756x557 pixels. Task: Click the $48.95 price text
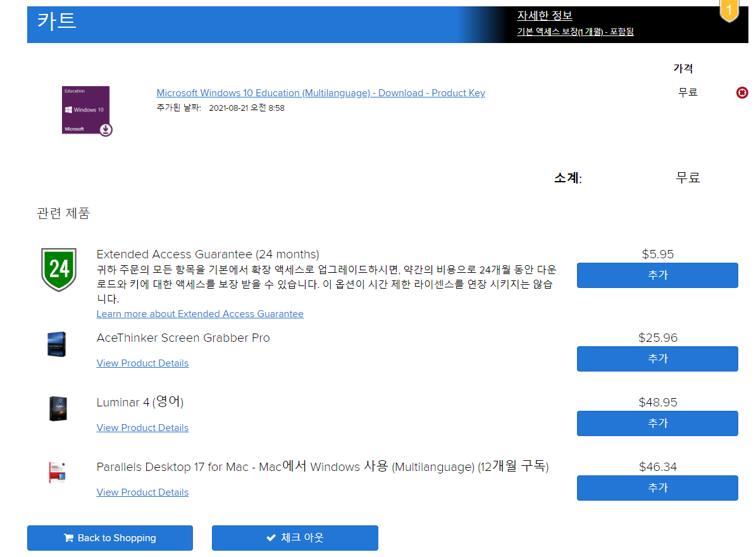pos(658,402)
